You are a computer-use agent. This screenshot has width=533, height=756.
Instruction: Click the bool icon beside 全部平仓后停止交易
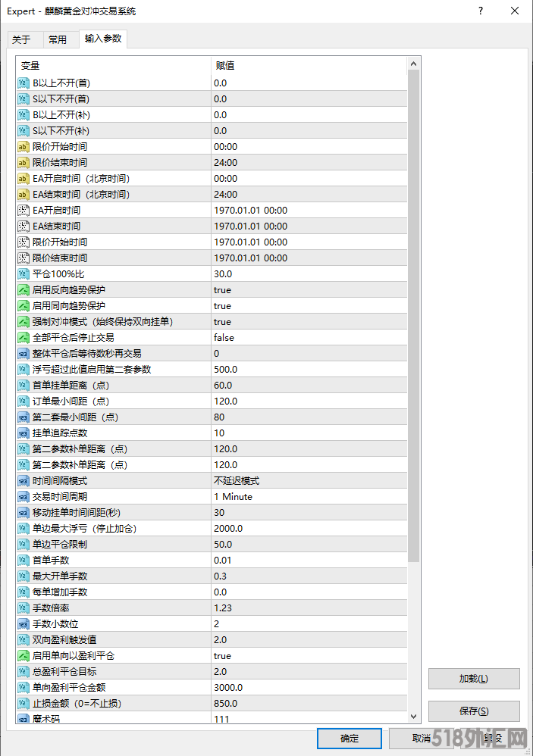pyautogui.click(x=24, y=338)
